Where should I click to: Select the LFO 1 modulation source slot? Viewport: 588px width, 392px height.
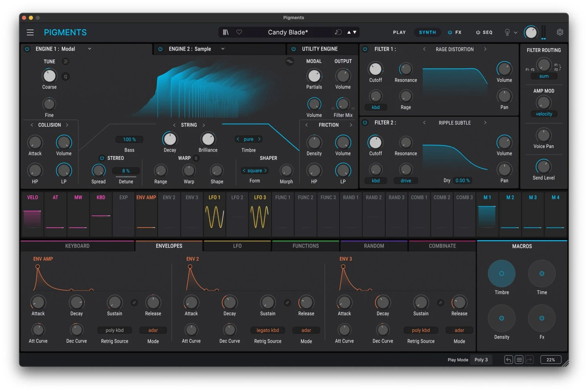pyautogui.click(x=214, y=214)
